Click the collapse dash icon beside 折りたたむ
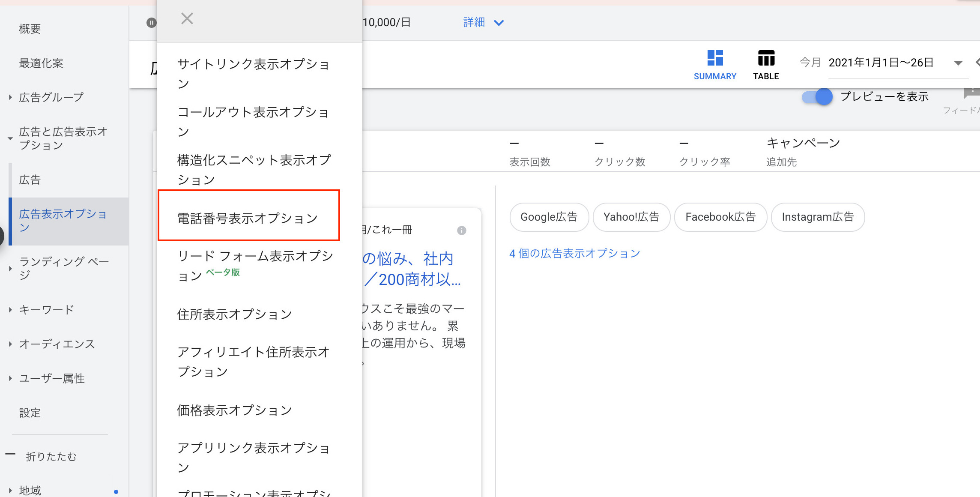Image resolution: width=980 pixels, height=497 pixels. click(10, 454)
